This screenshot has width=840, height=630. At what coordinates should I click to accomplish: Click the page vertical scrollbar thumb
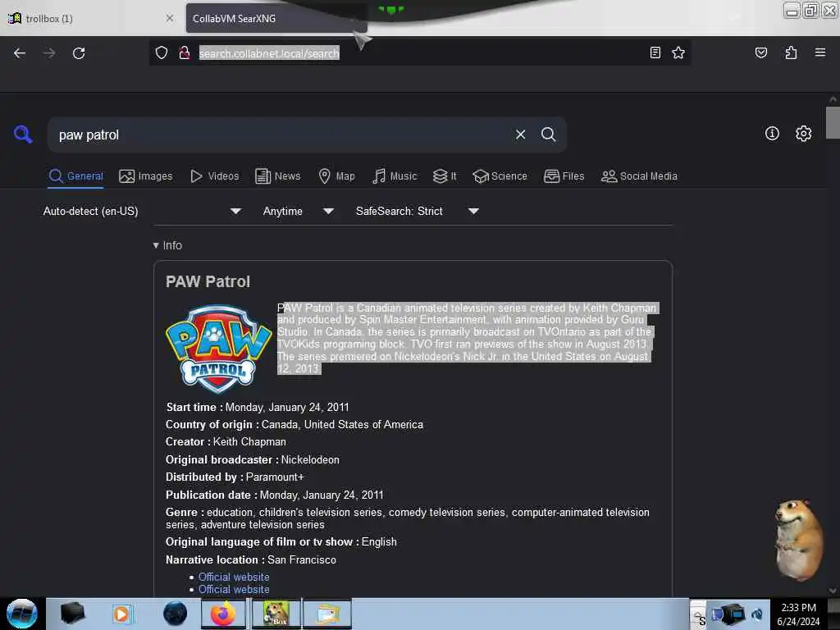tap(833, 123)
